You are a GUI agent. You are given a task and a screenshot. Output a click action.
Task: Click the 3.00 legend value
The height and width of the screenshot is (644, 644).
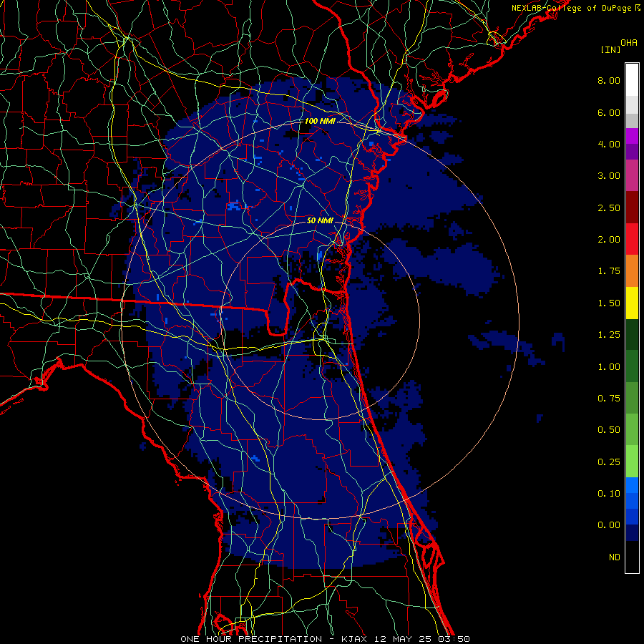pyautogui.click(x=609, y=176)
